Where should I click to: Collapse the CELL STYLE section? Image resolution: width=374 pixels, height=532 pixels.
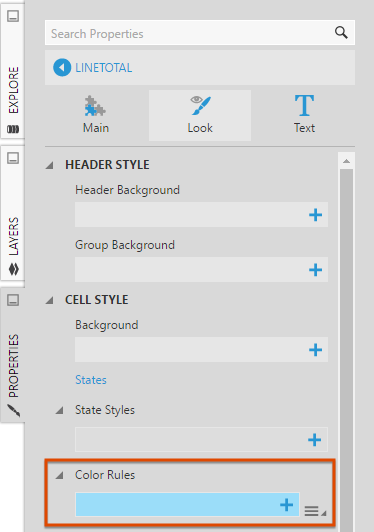click(50, 300)
